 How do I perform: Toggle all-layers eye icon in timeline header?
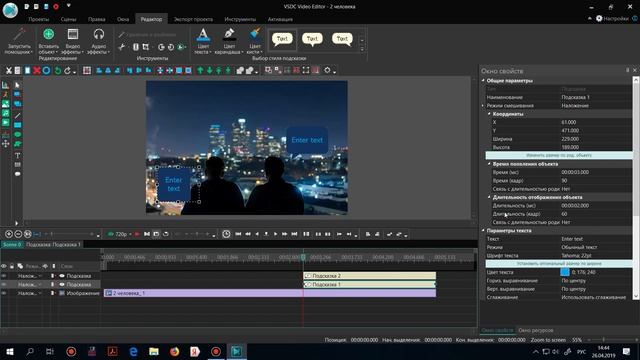4,266
